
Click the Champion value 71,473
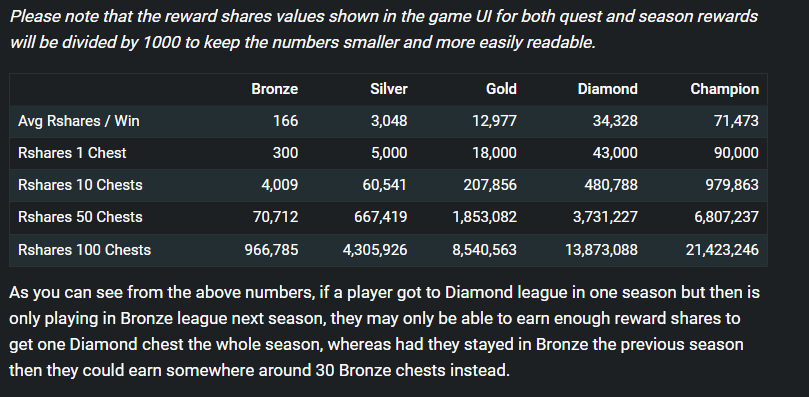tap(736, 121)
